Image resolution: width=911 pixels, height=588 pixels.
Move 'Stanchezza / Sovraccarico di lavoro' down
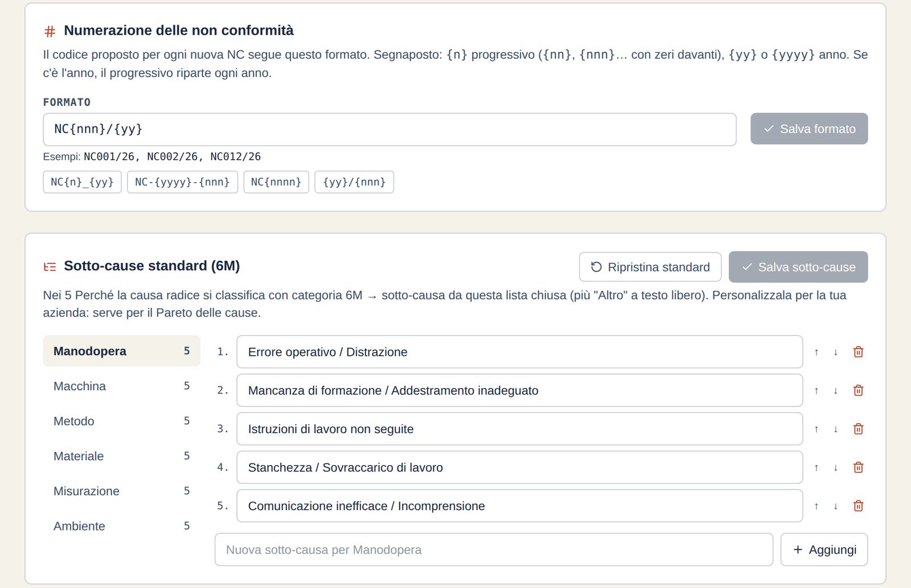[836, 468]
